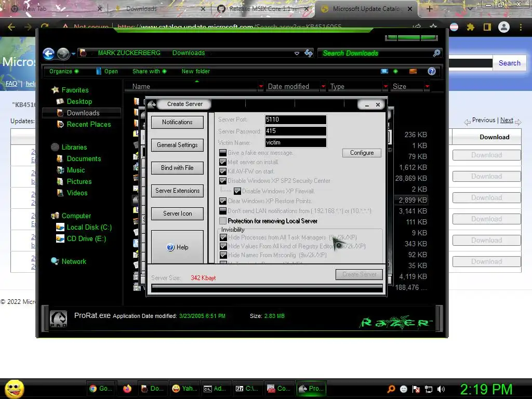Open the Share with dropdown
The width and height of the screenshot is (532, 399).
149,71
